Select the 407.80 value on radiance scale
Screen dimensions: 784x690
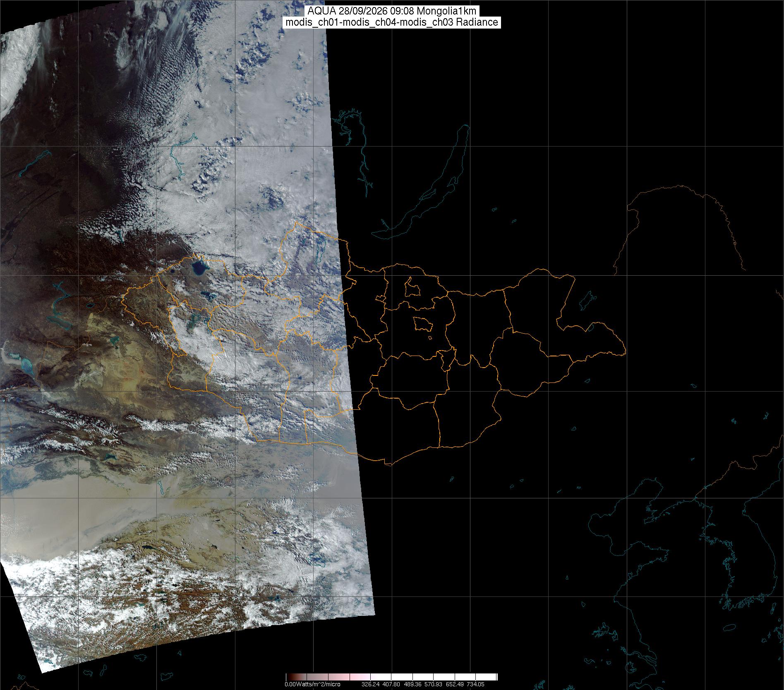click(391, 684)
